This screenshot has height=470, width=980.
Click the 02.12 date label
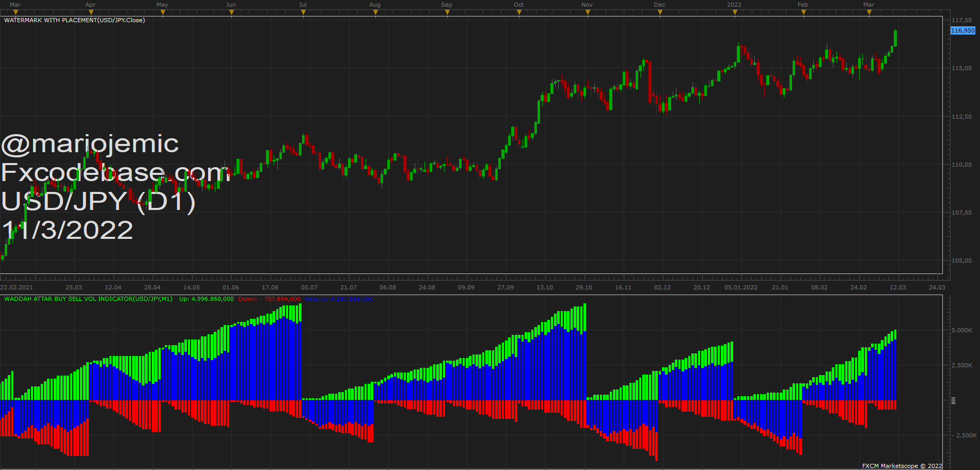[x=662, y=287]
